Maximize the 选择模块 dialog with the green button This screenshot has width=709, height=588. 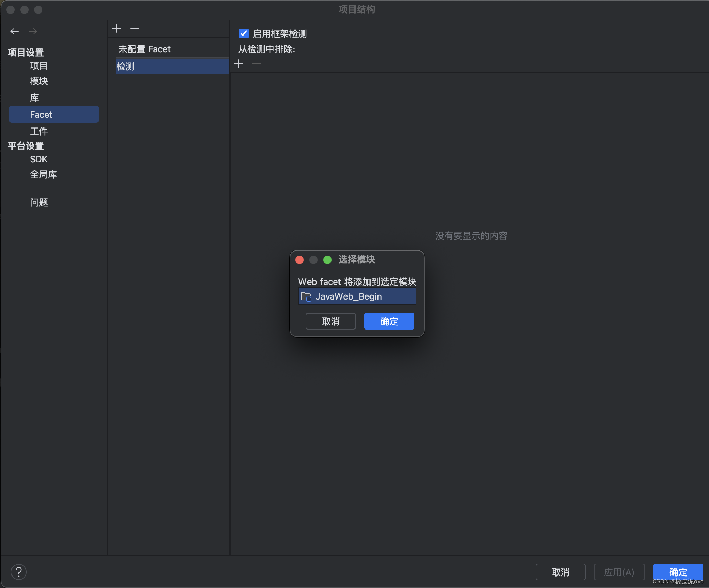click(x=327, y=260)
